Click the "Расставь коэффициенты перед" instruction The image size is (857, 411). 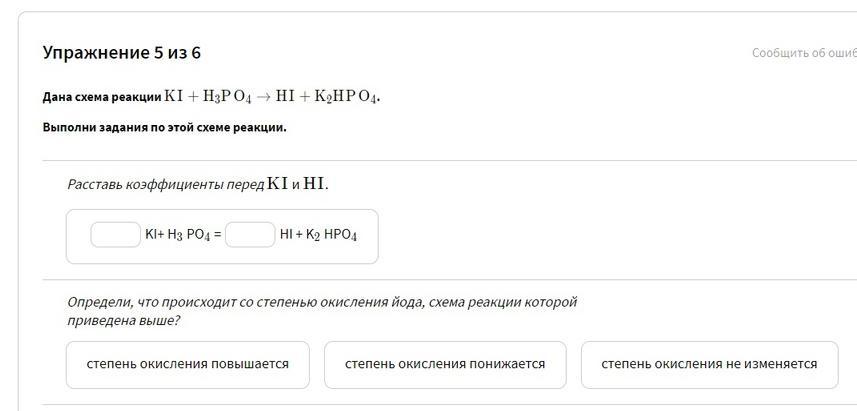tap(165, 184)
